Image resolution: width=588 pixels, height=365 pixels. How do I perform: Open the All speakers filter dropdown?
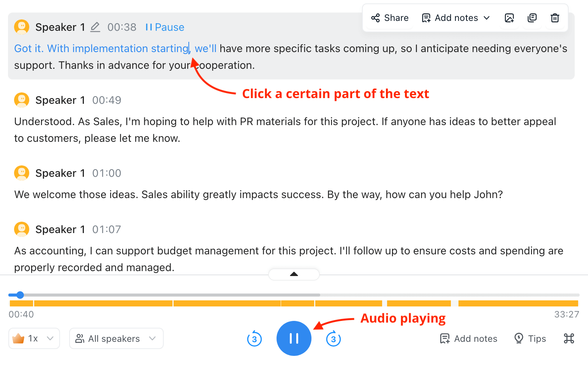(116, 338)
